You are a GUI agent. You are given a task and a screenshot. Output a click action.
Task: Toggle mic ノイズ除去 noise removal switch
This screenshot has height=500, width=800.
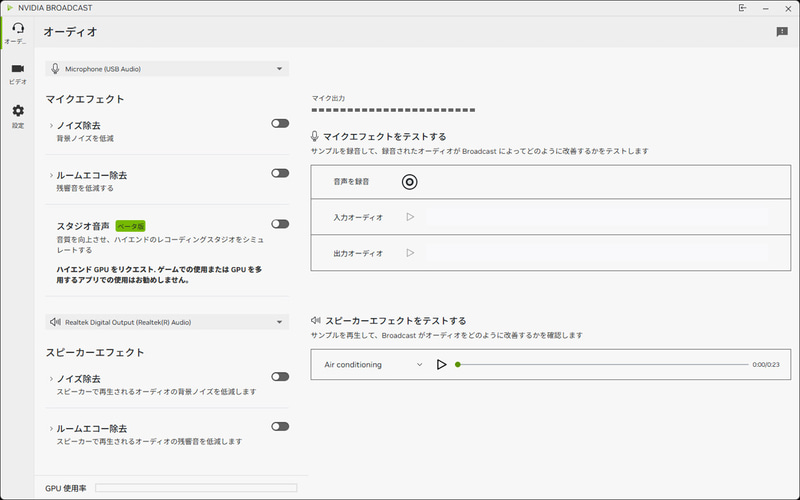pyautogui.click(x=280, y=123)
